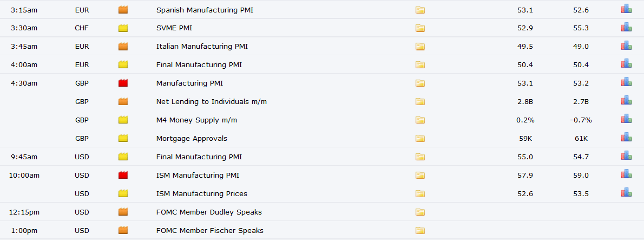Open chart icon for ISM Manufacturing PMI
Image resolution: width=644 pixels, height=240 pixels.
626,174
